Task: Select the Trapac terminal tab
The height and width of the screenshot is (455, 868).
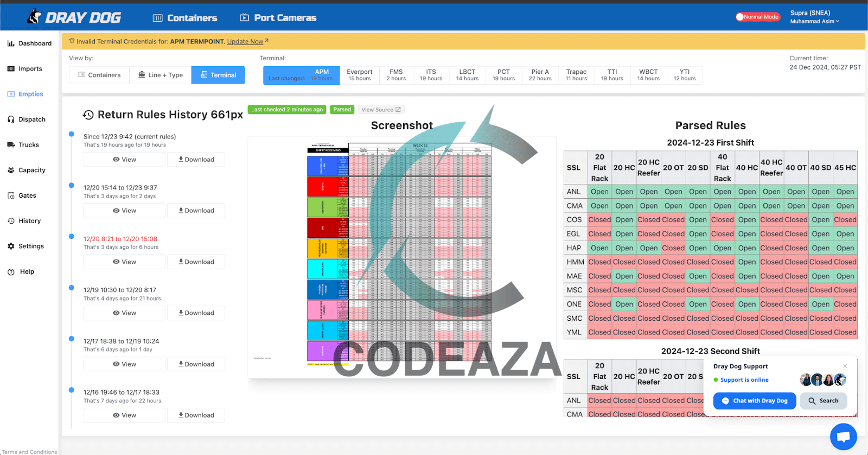Action: [x=576, y=75]
